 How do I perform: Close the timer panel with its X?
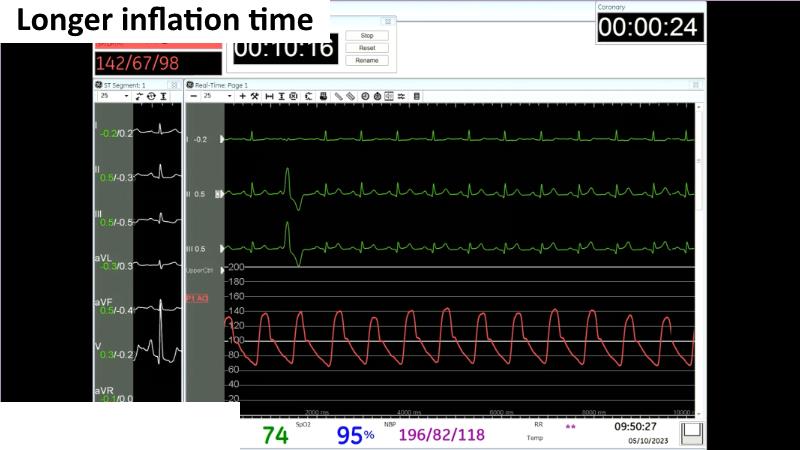(x=387, y=20)
